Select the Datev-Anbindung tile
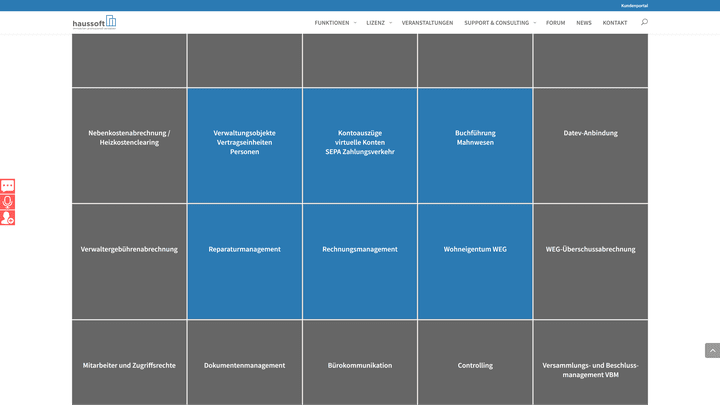 pos(591,146)
